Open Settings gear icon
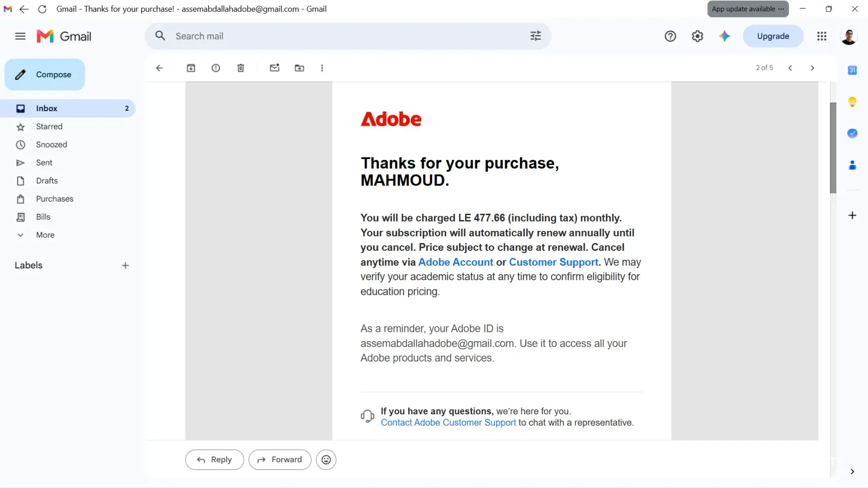The image size is (868, 488). click(697, 36)
